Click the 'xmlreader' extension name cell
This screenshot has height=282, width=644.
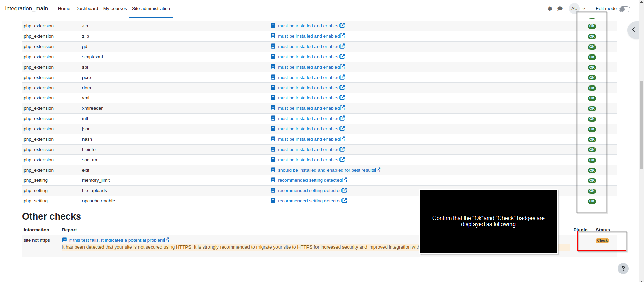click(92, 108)
